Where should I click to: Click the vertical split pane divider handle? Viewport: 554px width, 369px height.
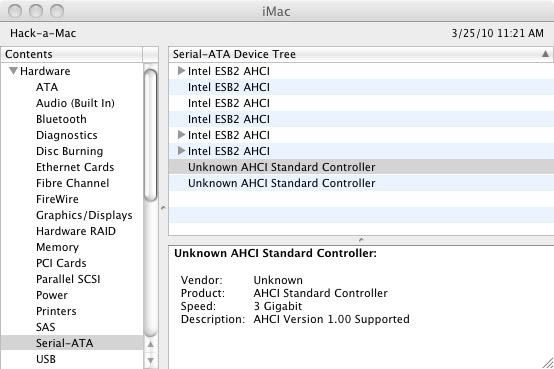[163, 208]
